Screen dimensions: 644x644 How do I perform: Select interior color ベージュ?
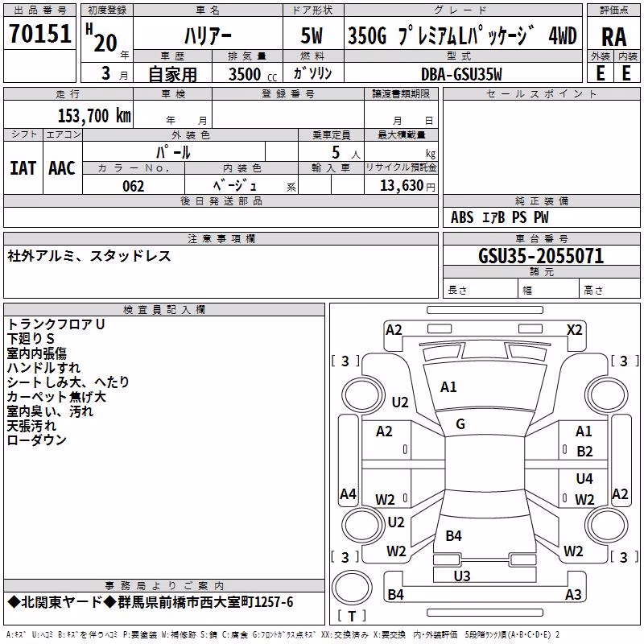(x=235, y=186)
